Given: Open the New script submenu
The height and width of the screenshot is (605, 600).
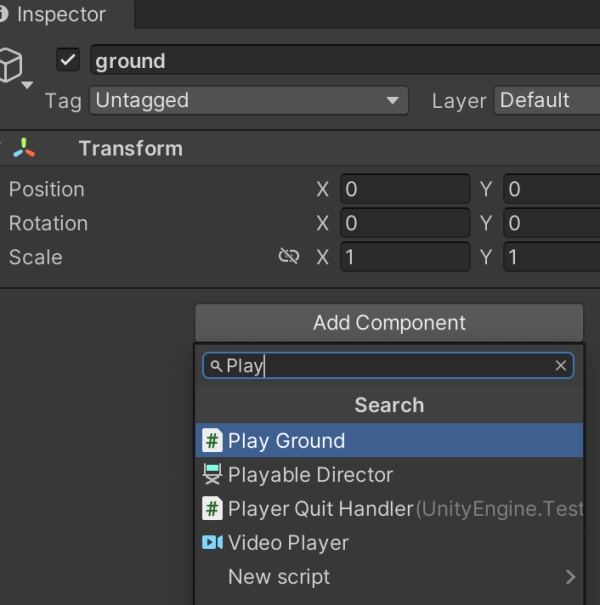Looking at the screenshot, I should [389, 576].
